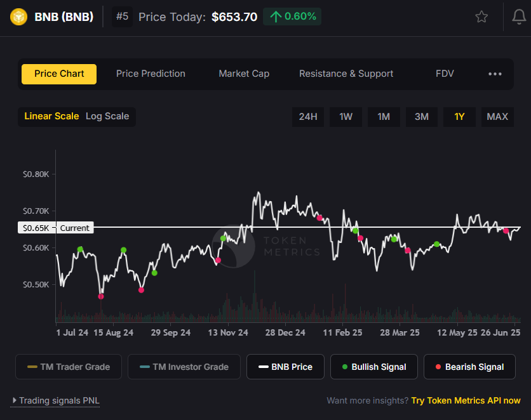Screen dimensions: 531x420
Task: Toggle TM Investor Grade series
Action: click(x=184, y=367)
